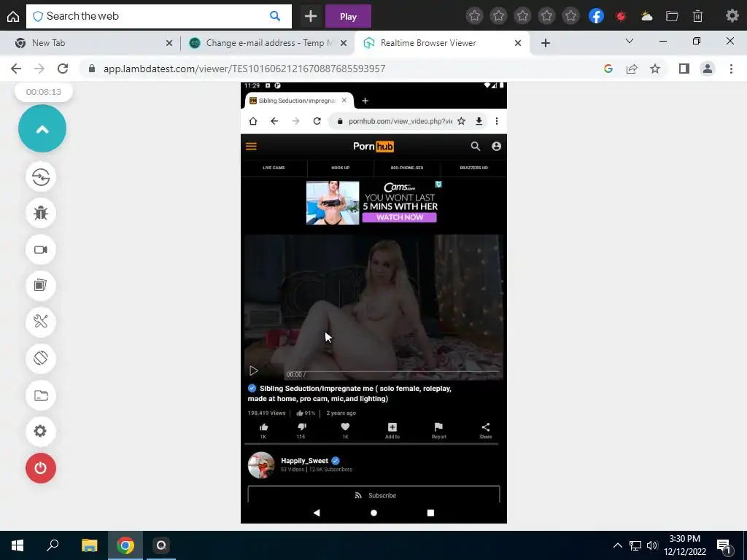Open File Explorer from the taskbar

(x=90, y=545)
